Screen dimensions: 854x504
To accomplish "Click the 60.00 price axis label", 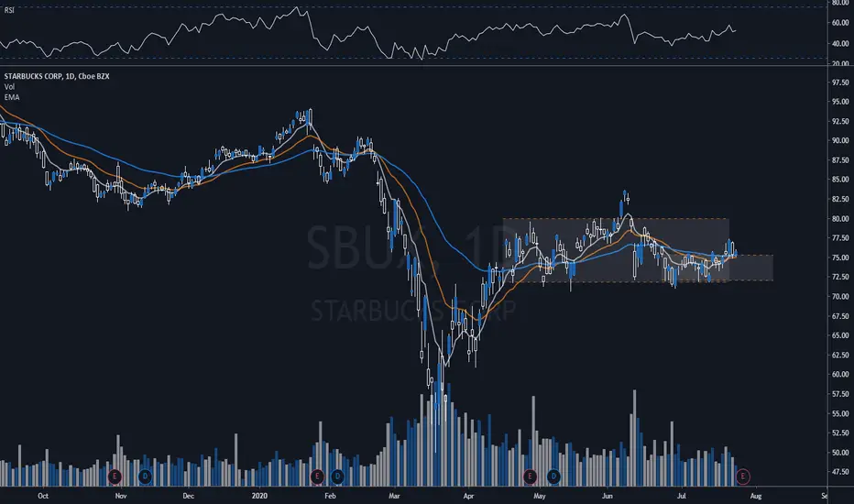I will tap(840, 374).
